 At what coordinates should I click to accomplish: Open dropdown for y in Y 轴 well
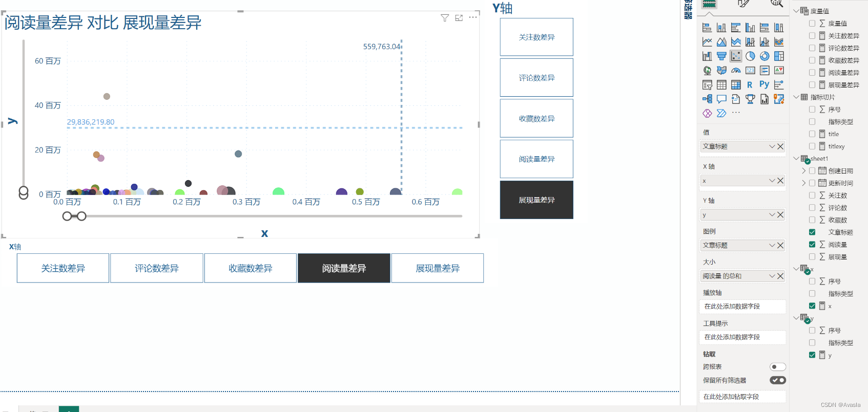(x=772, y=215)
